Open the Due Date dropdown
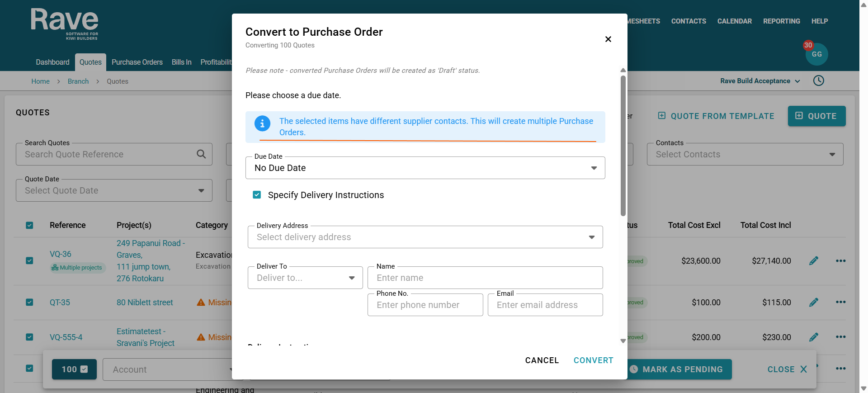 click(425, 168)
